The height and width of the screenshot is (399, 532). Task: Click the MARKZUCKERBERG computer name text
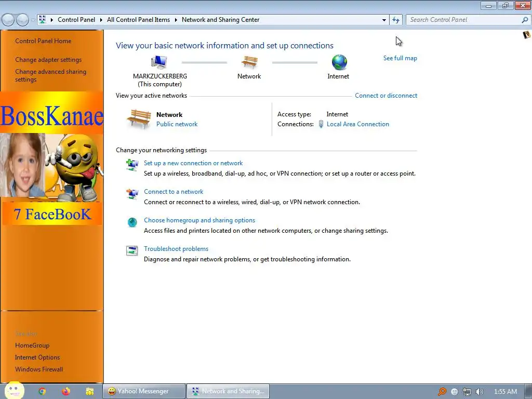160,76
